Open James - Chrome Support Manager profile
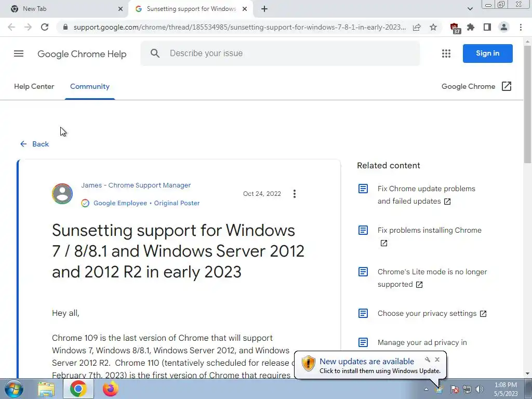Image resolution: width=532 pixels, height=399 pixels. click(x=136, y=185)
